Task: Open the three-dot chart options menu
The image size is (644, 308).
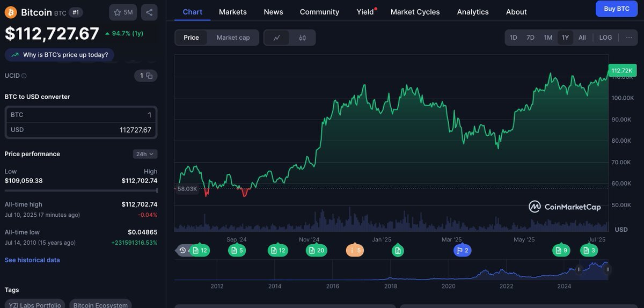Action: (x=628, y=38)
